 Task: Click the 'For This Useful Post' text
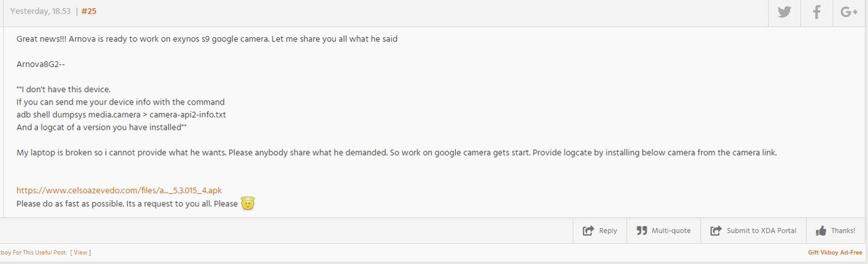pyautogui.click(x=41, y=252)
